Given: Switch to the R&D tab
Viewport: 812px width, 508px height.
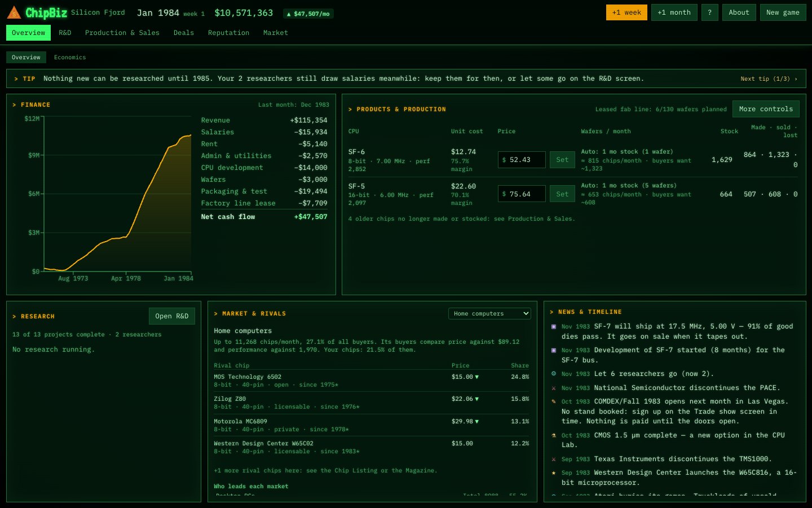Looking at the screenshot, I should pyautogui.click(x=65, y=33).
